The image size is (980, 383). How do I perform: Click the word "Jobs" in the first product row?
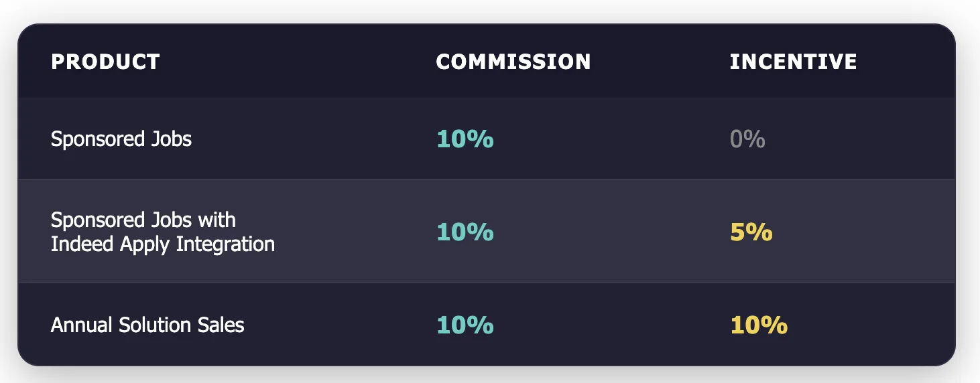(171, 139)
